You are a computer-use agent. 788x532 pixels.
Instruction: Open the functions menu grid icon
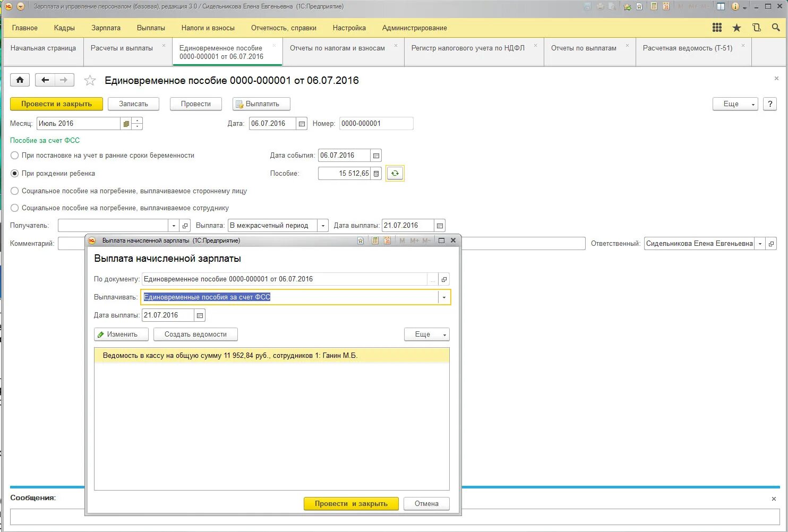pos(717,28)
